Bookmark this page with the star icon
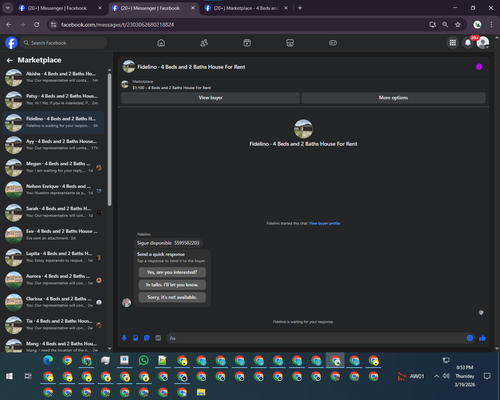Image resolution: width=500 pixels, height=400 pixels. 458,25
